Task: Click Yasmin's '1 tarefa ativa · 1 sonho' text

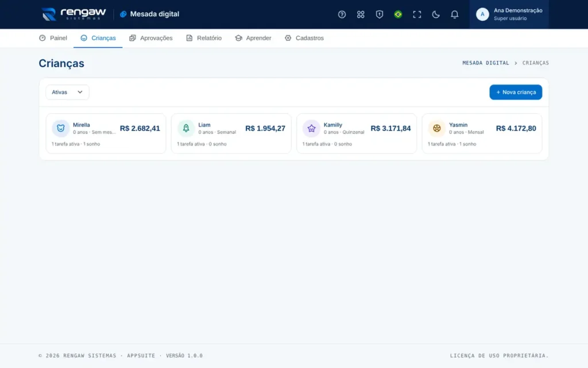Action: coord(452,144)
